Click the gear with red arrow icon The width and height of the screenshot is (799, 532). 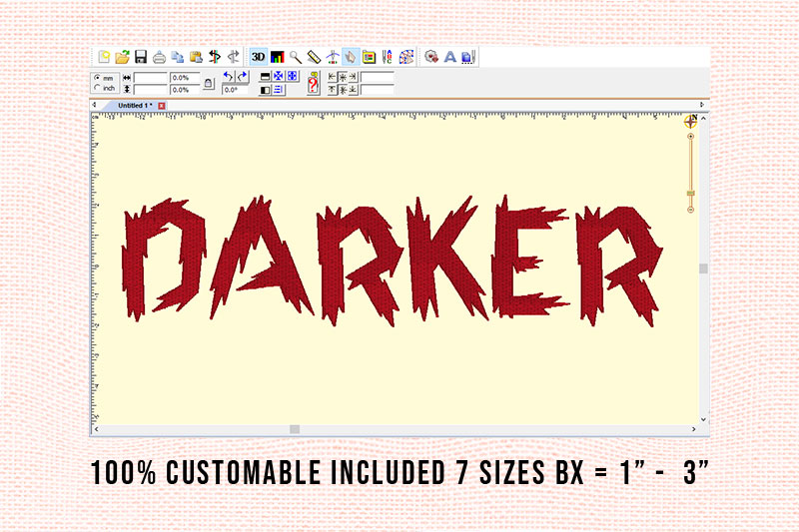[x=431, y=57]
